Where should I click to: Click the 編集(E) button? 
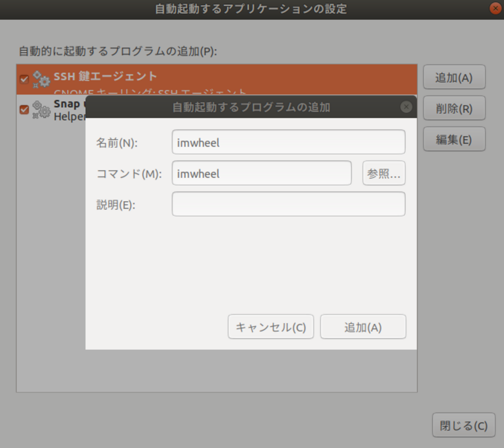point(454,139)
